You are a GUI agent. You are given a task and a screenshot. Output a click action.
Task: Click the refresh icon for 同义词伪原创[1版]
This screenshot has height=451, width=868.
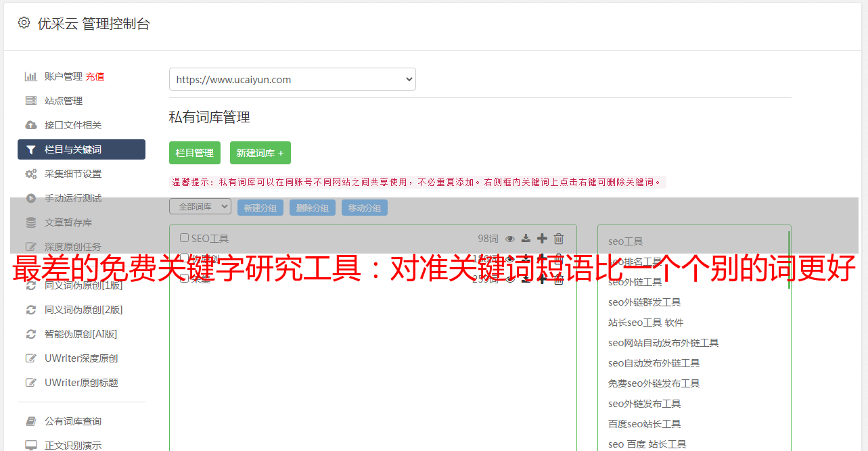pyautogui.click(x=30, y=285)
